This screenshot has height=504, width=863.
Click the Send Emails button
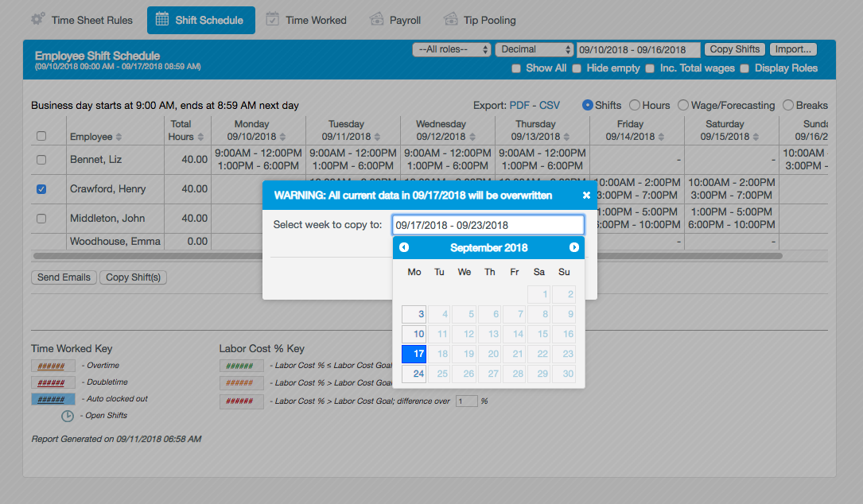(x=64, y=277)
